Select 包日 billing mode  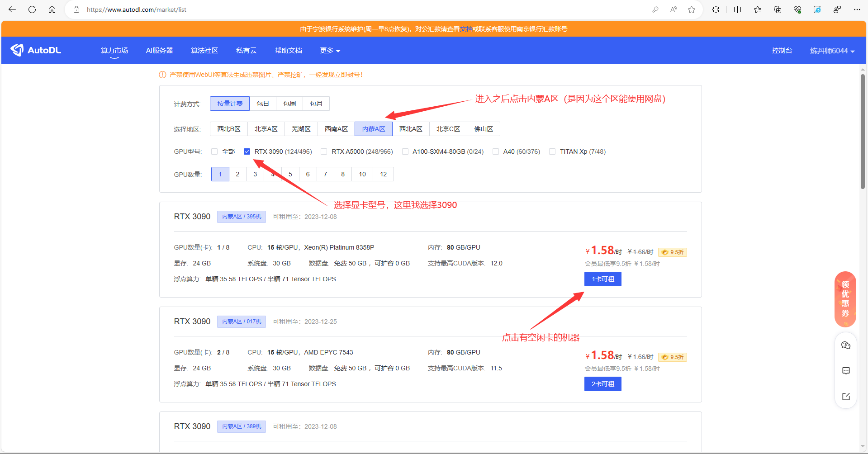click(x=263, y=104)
